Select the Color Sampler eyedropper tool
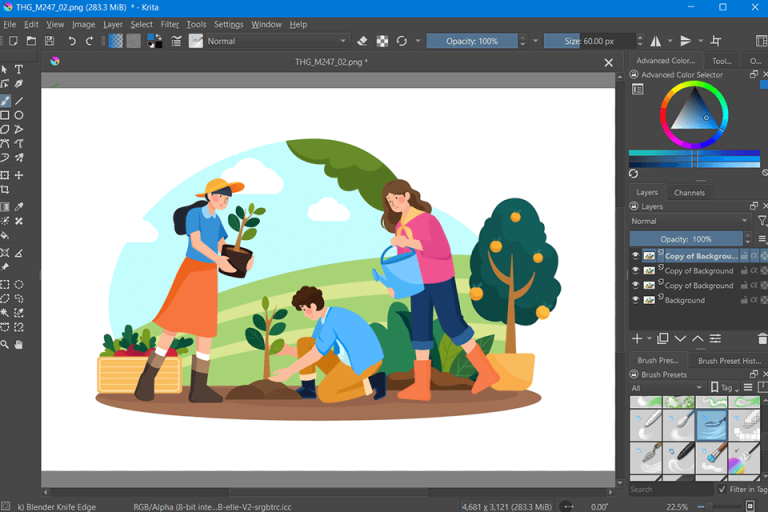Screen dimensions: 768x512 pos(19,207)
